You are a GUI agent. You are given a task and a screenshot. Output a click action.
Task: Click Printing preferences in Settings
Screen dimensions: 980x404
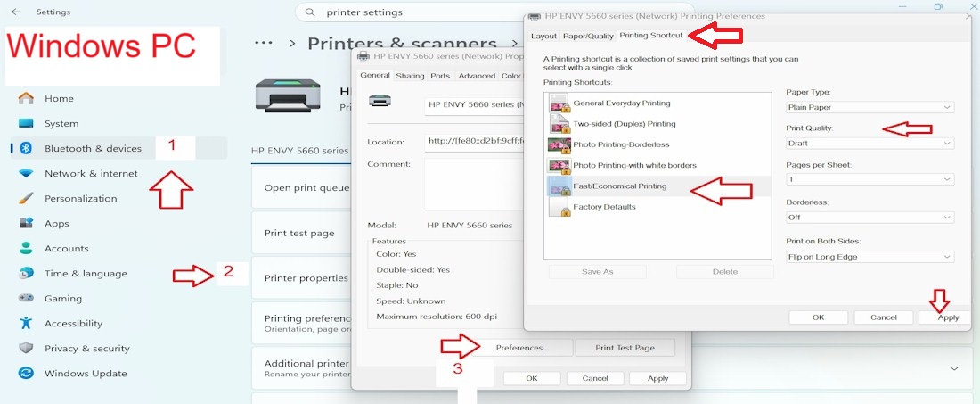(x=301, y=323)
